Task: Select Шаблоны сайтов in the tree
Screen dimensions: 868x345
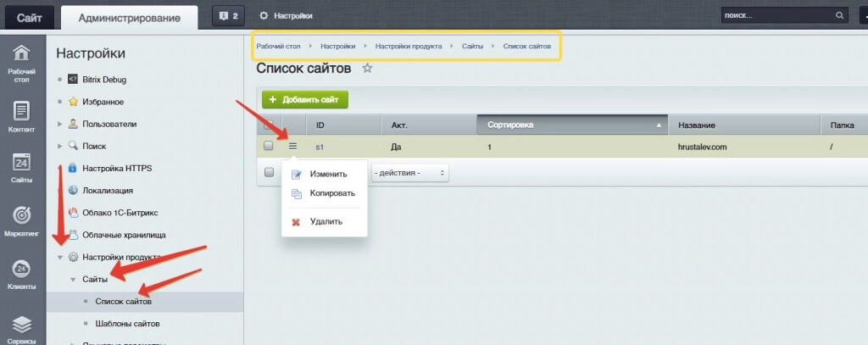Action: pos(127,324)
